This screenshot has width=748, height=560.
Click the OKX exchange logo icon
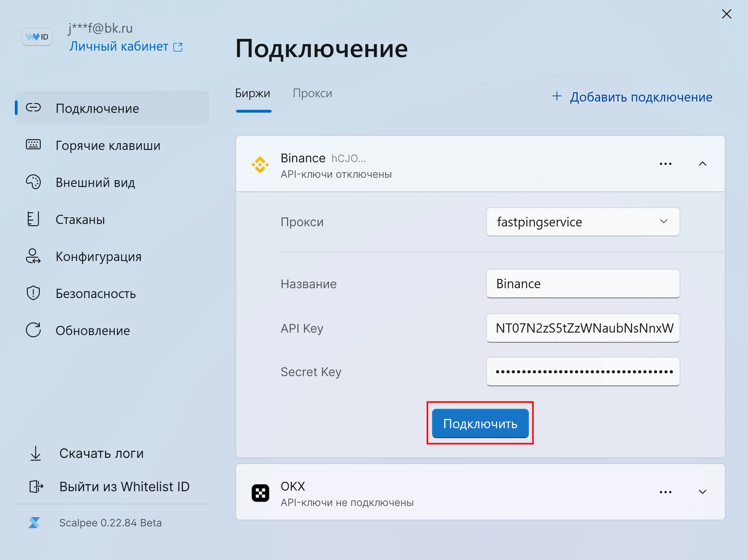pos(260,493)
